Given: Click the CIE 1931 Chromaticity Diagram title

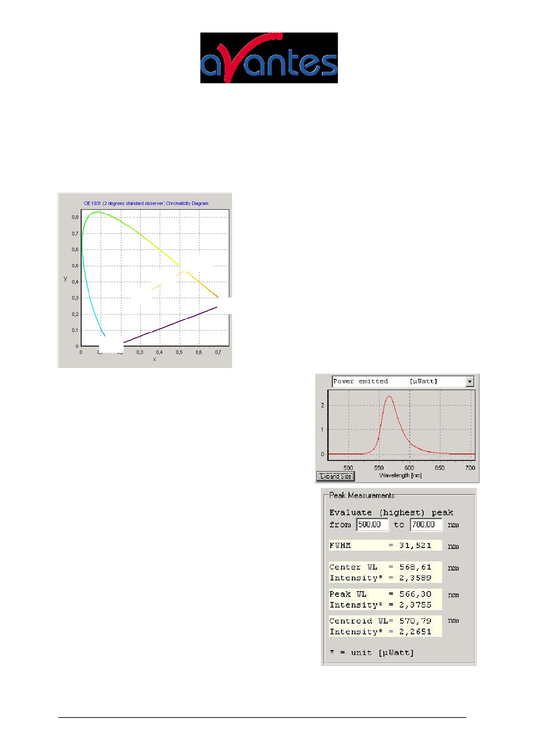Looking at the screenshot, I should point(146,203).
